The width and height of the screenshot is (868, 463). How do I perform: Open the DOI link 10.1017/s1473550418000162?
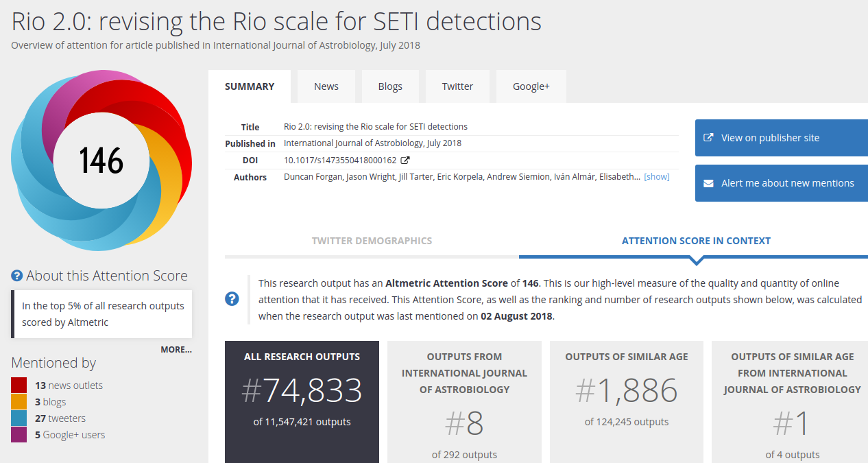(x=340, y=161)
